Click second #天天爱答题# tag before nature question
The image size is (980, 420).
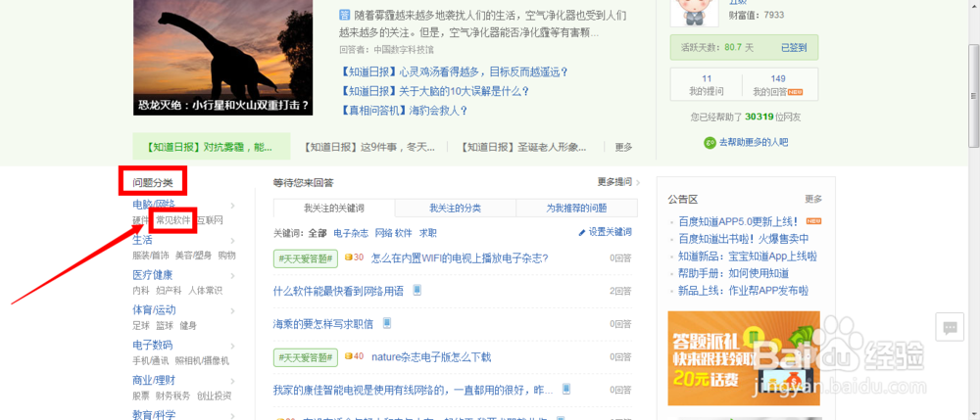306,357
